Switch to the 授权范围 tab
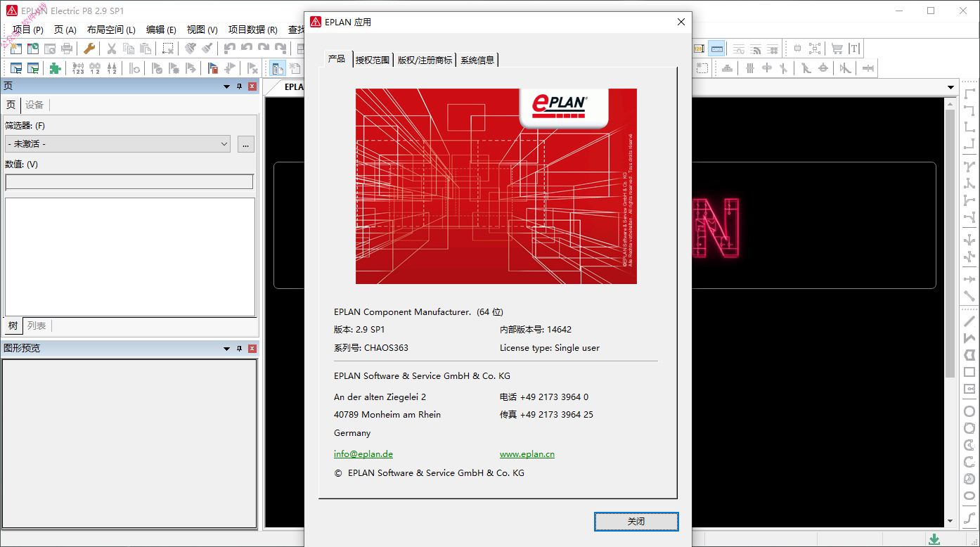 (x=373, y=60)
